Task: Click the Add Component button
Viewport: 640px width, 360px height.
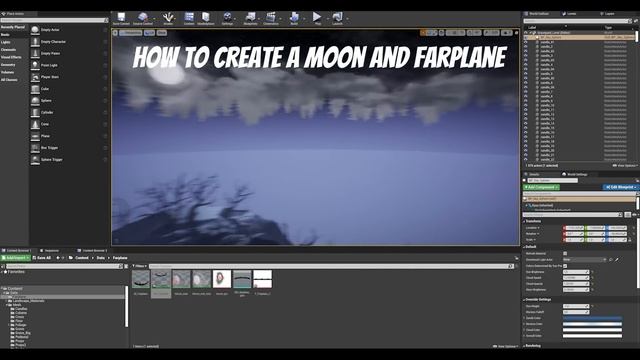Action: 541,187
